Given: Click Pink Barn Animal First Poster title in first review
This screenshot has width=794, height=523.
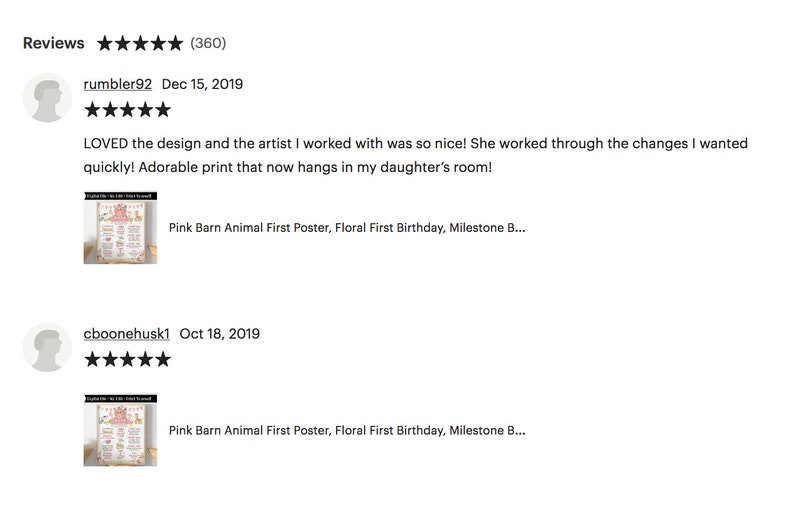Looking at the screenshot, I should [347, 228].
